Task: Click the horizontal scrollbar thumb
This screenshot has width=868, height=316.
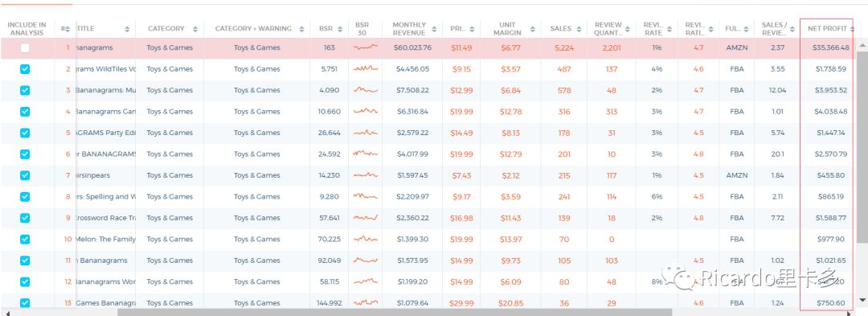Action: pos(395,313)
